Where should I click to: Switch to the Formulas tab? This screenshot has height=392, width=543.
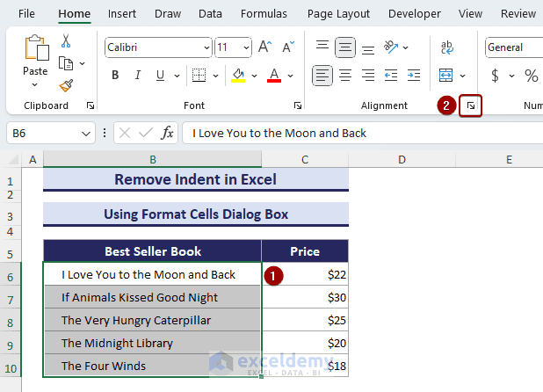(264, 13)
